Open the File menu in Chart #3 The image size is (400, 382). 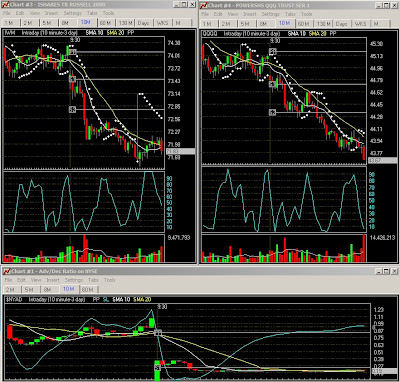7,13
